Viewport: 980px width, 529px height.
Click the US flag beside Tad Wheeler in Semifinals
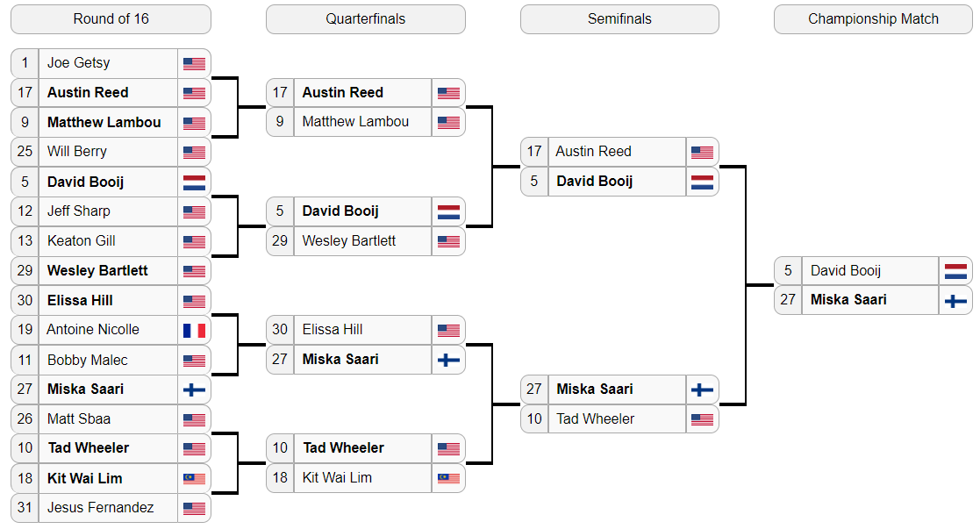[x=703, y=419]
